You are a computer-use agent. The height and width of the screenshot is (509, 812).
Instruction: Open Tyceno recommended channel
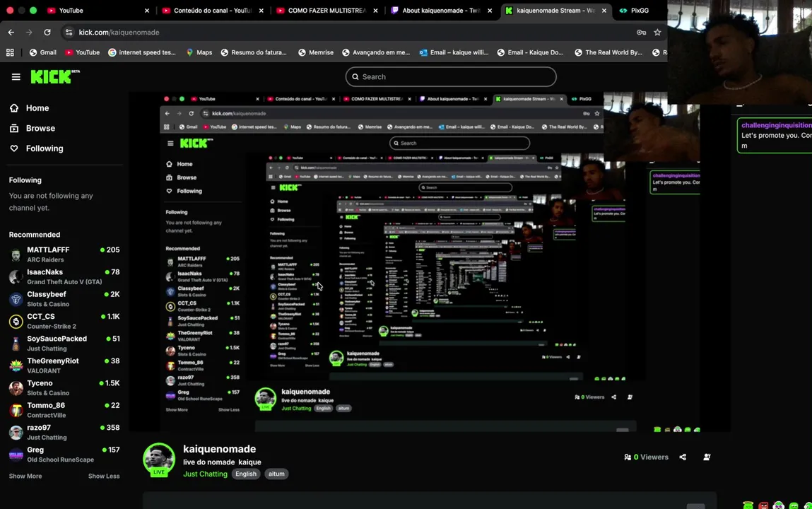pos(64,388)
